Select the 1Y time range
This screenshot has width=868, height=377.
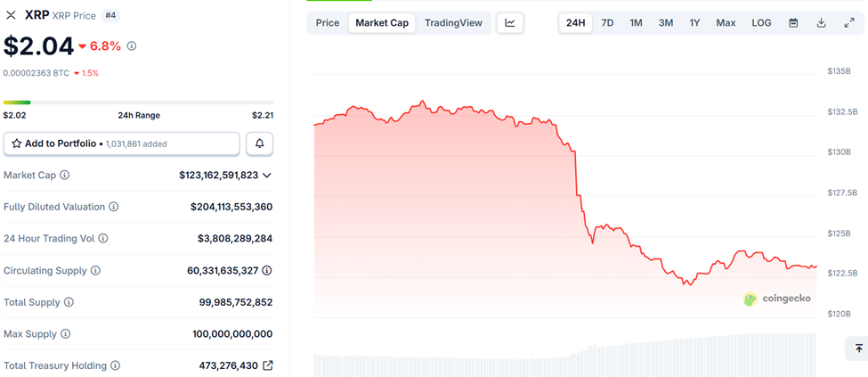pos(694,23)
